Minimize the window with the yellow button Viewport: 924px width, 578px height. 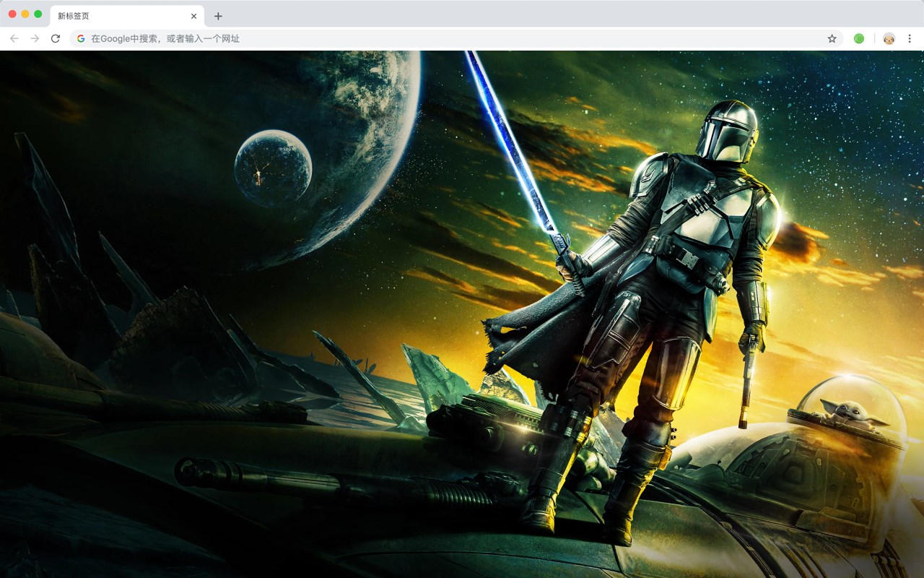click(x=25, y=14)
